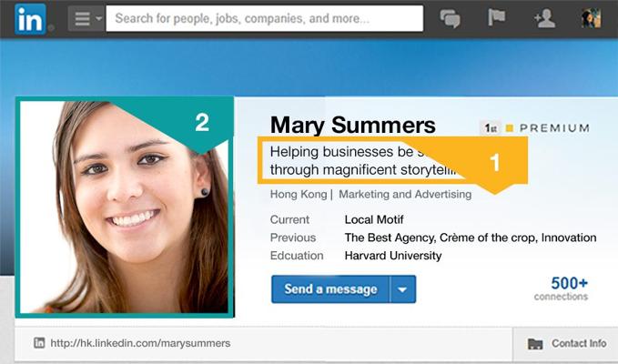Open the Harvard University education link

tap(393, 256)
